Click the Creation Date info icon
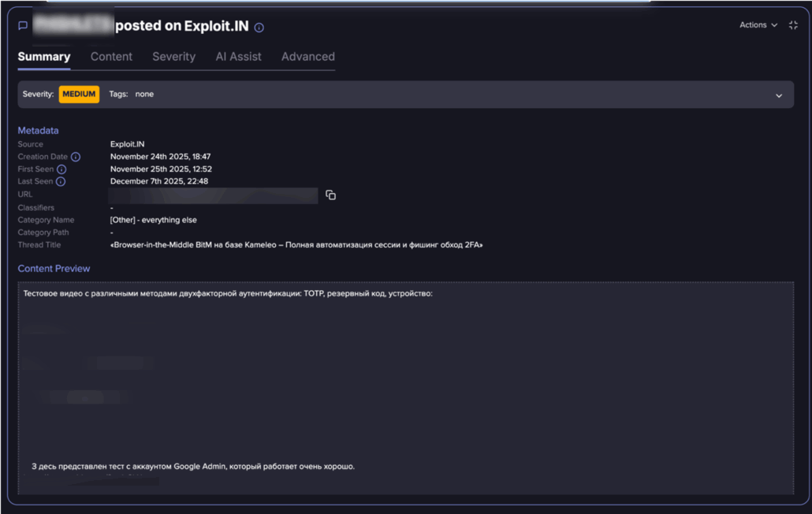The width and height of the screenshot is (812, 514). tap(76, 157)
